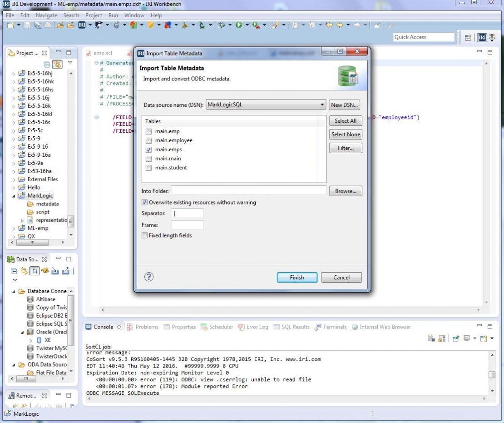Click the Open Perspective icon
Screen dimensions: 504x423
click(468, 38)
